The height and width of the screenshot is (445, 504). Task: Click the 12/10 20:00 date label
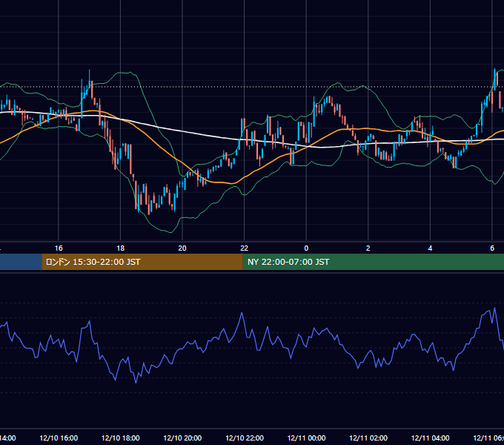click(x=182, y=438)
